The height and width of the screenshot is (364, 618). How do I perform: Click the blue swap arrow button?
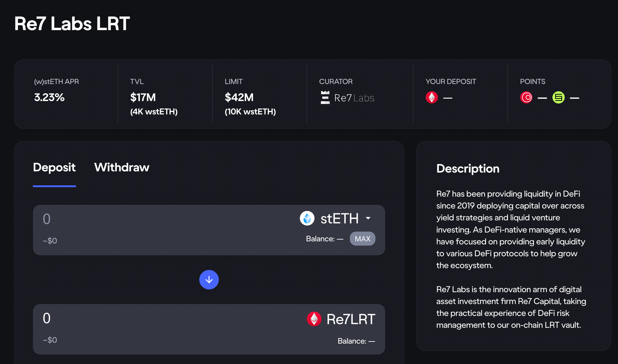(x=209, y=280)
